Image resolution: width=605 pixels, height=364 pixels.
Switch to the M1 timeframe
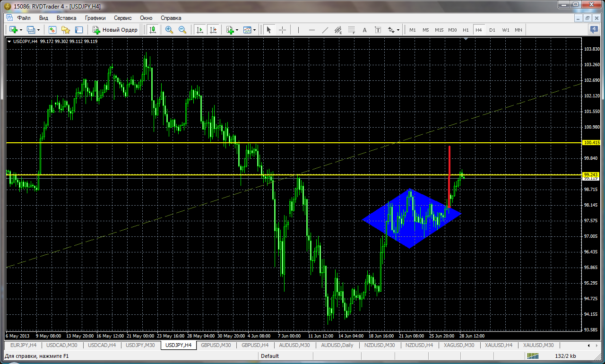(x=413, y=30)
